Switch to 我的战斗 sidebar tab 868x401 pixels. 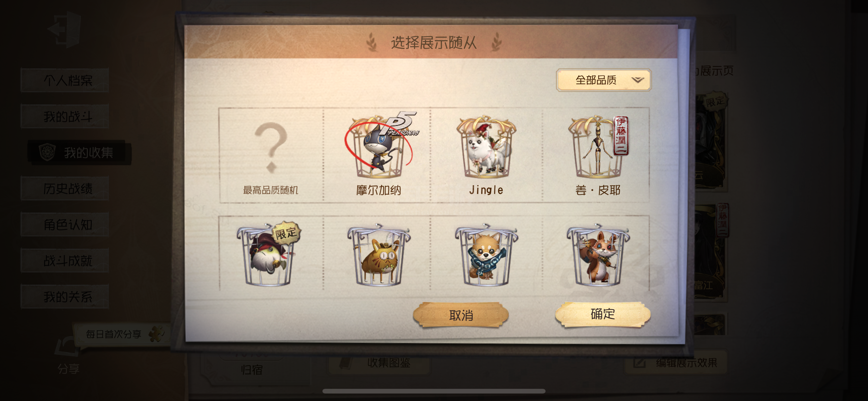[x=65, y=116]
